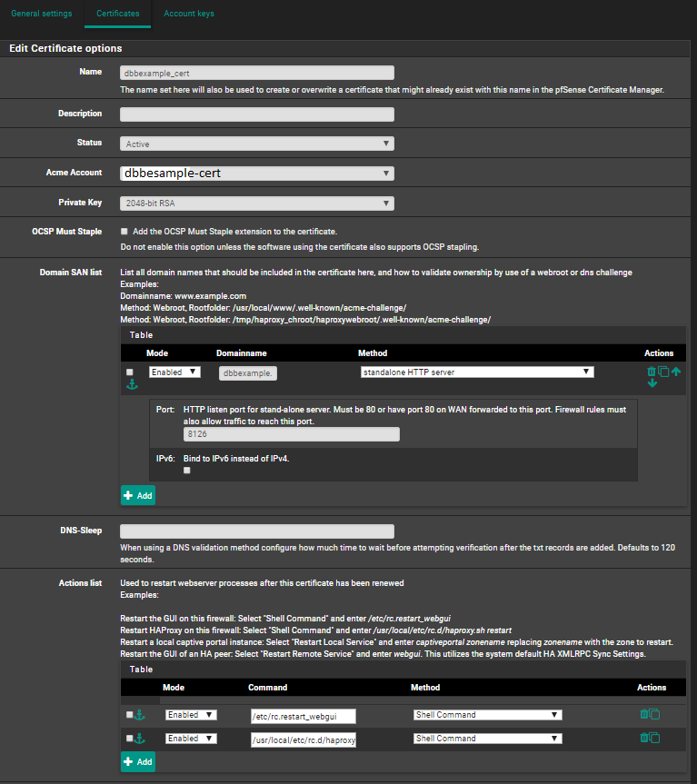
Task: Move the domain SAN entry down
Action: [652, 383]
